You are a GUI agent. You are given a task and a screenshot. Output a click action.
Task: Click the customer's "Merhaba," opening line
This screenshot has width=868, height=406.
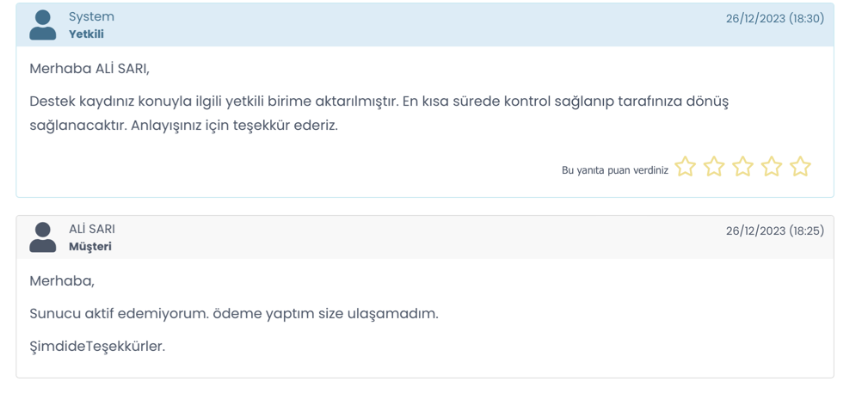(62, 281)
